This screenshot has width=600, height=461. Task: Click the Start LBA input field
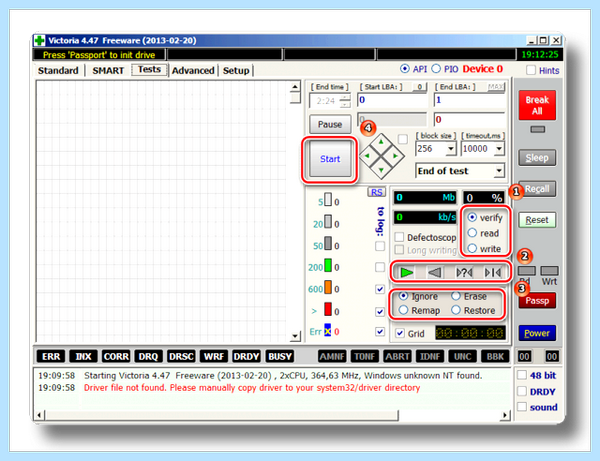pyautogui.click(x=393, y=100)
